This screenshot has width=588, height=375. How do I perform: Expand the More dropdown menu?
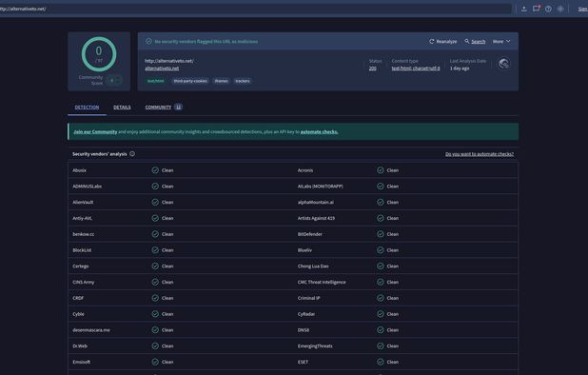501,41
